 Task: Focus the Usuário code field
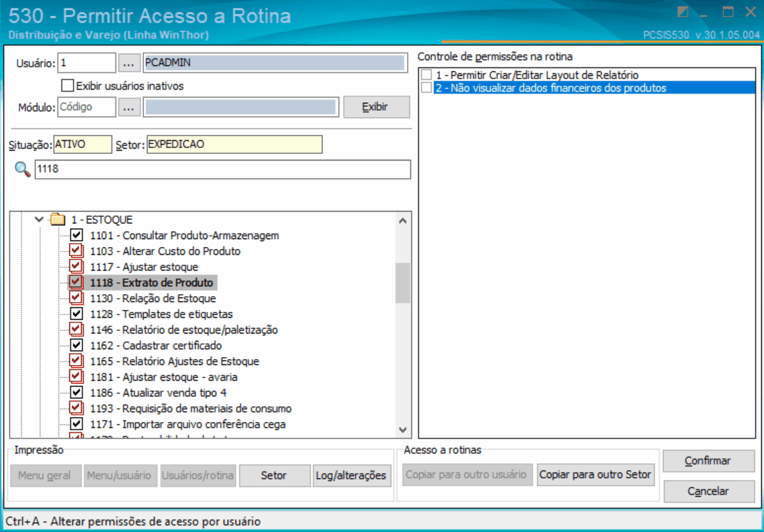coord(86,63)
